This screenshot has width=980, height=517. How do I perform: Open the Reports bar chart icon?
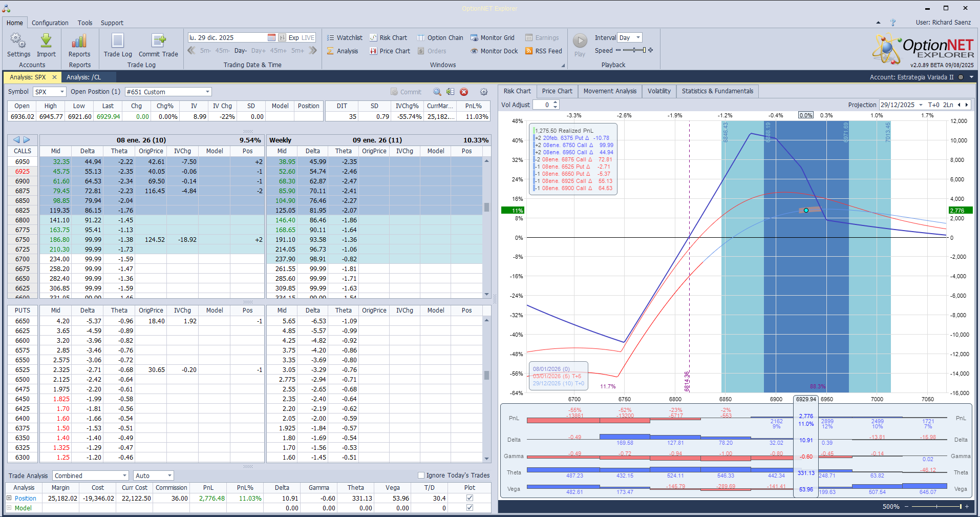[x=79, y=45]
